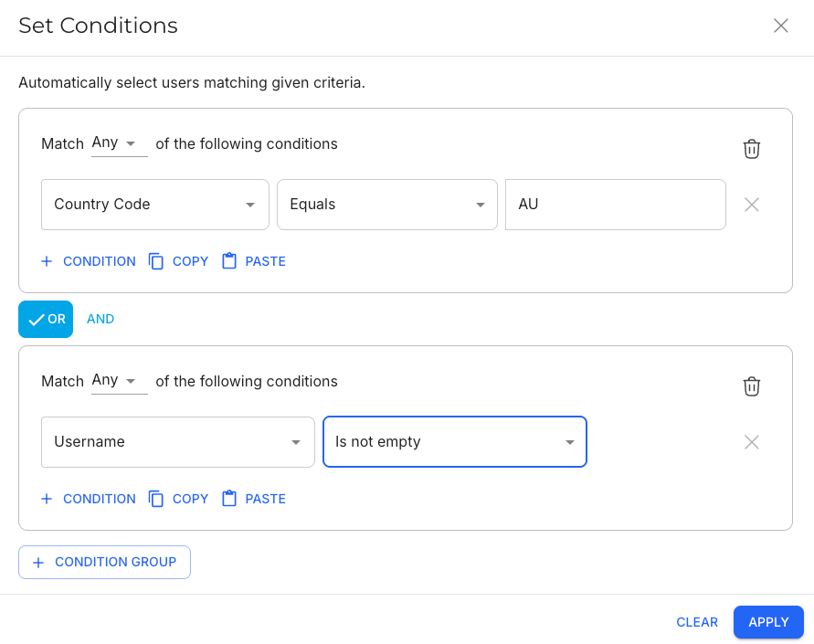Expand the Username field dropdown
The image size is (814, 644).
point(178,442)
